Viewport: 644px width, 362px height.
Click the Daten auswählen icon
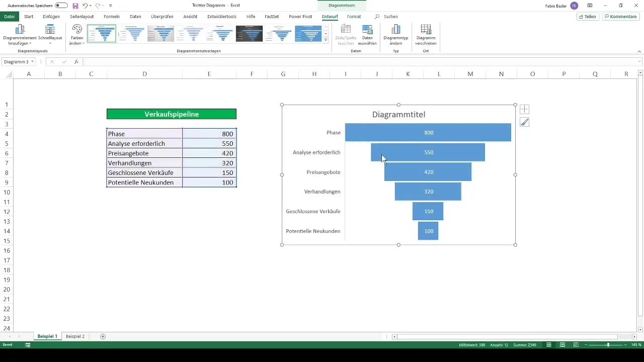pos(367,35)
